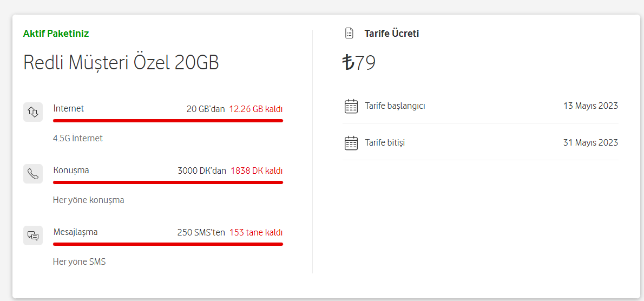Click the chat bubbles icon for Mesajlaşma
Image resolution: width=644 pixels, height=301 pixels.
point(33,235)
